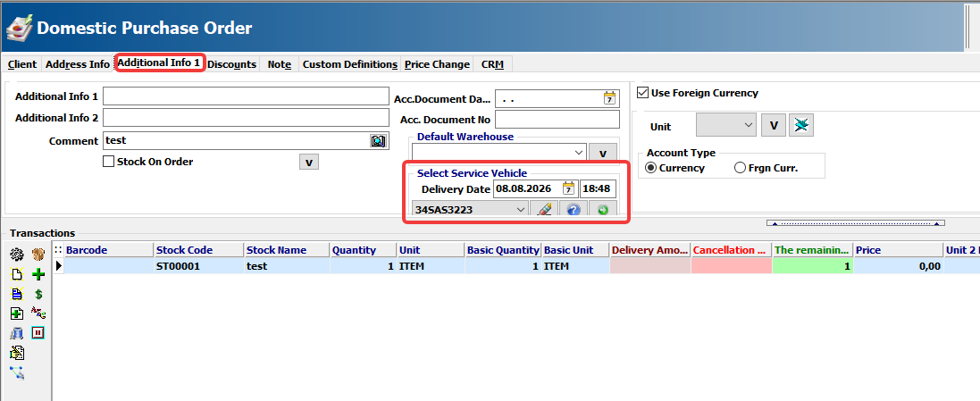Image resolution: width=980 pixels, height=401 pixels.
Task: Open the 34SAS3223 service vehicle dropdown
Action: click(521, 210)
